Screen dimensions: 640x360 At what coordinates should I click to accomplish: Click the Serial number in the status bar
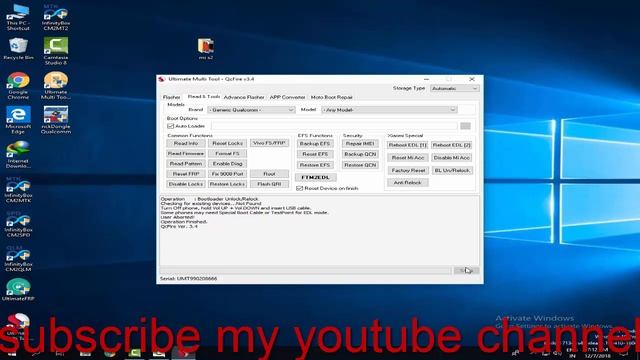pyautogui.click(x=189, y=278)
